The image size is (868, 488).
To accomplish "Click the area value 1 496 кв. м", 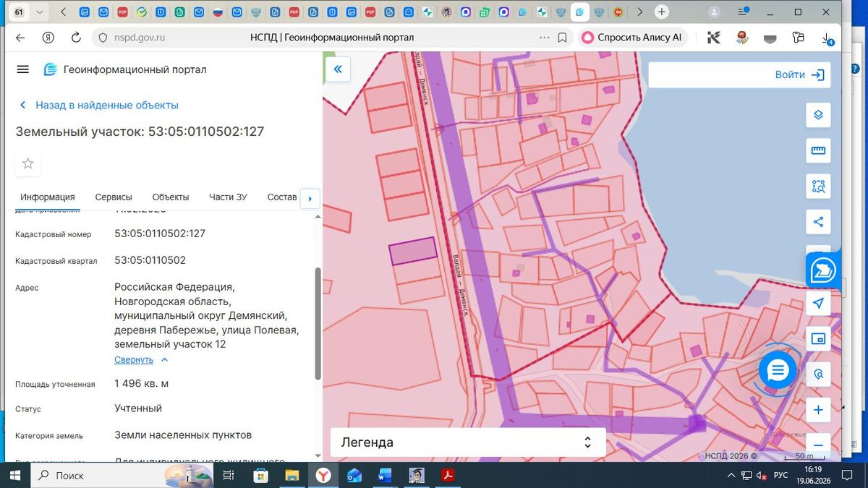I will (142, 383).
